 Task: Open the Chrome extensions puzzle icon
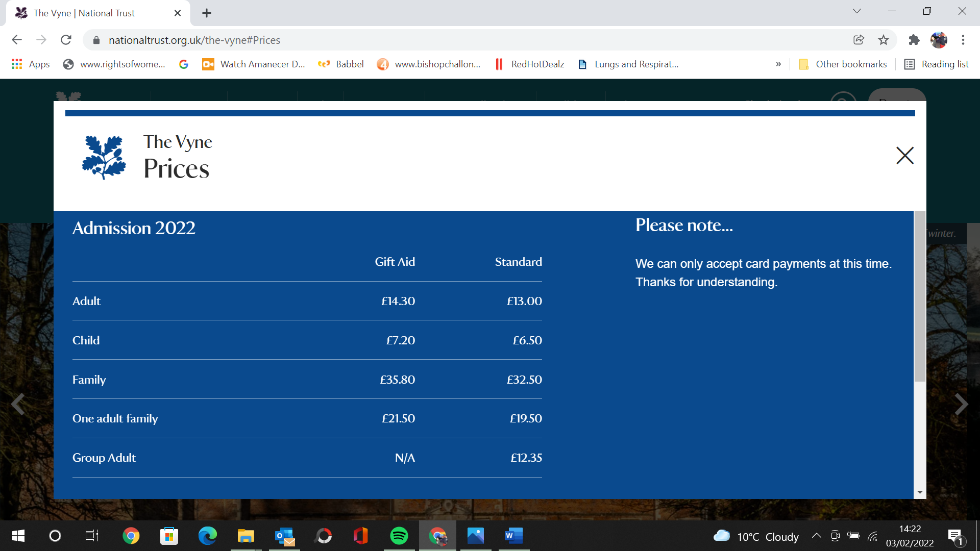coord(914,40)
